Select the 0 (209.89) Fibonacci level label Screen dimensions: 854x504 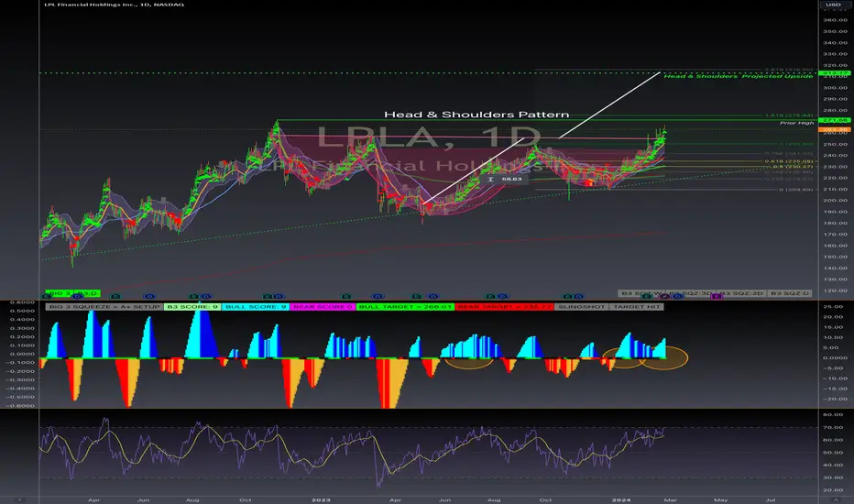795,190
